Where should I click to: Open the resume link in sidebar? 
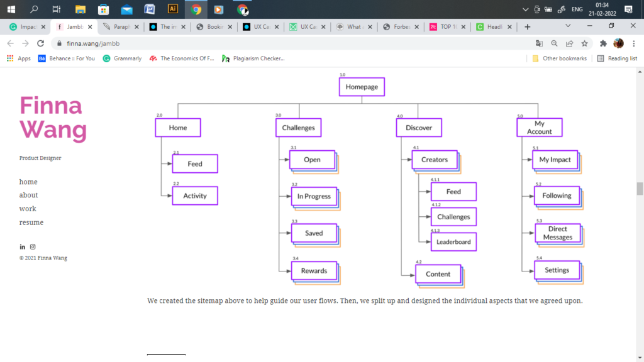[31, 222]
